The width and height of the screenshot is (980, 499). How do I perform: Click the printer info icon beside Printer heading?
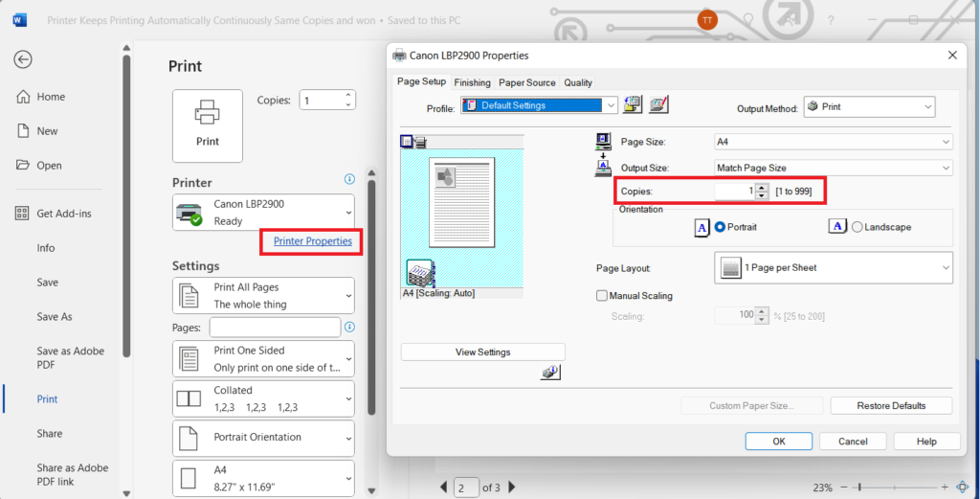pyautogui.click(x=349, y=179)
